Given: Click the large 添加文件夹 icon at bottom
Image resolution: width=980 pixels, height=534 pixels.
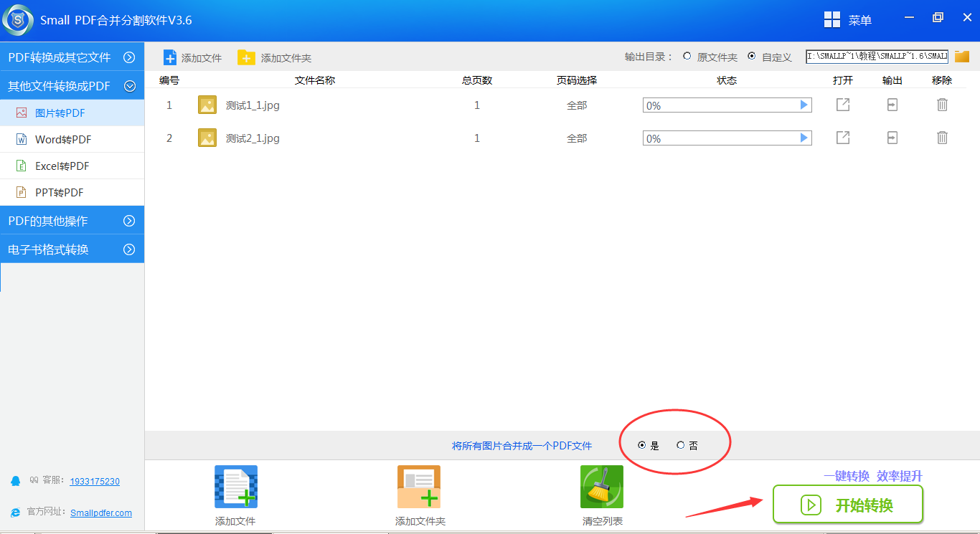Looking at the screenshot, I should (419, 487).
